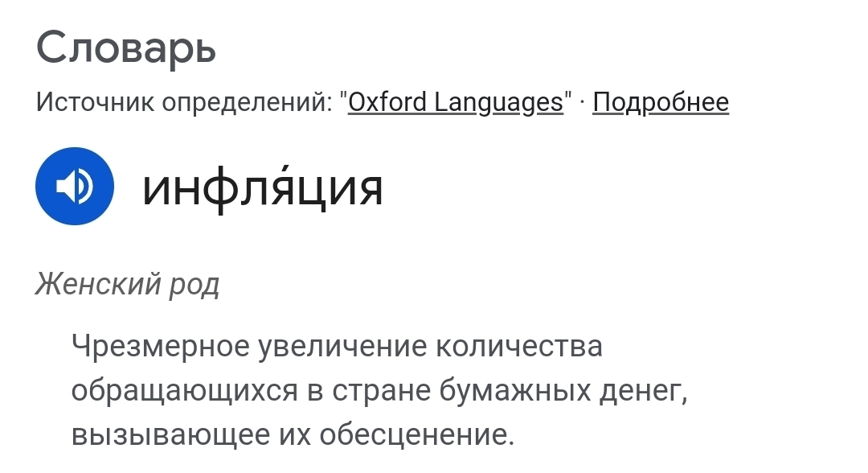Select the headword инфляция
This screenshot has width=868, height=473.
click(262, 188)
